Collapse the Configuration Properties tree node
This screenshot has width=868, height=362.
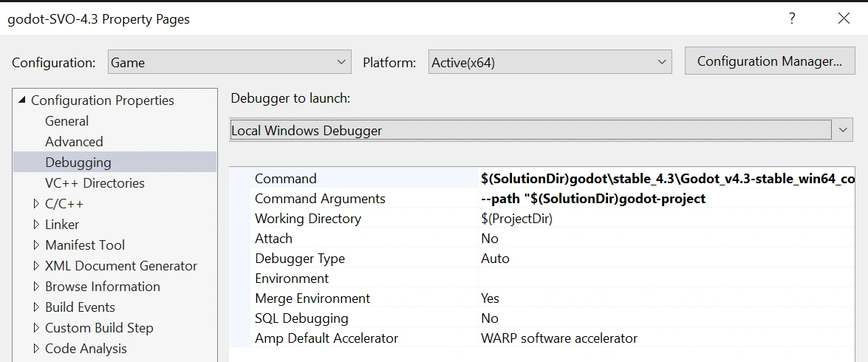coord(21,100)
